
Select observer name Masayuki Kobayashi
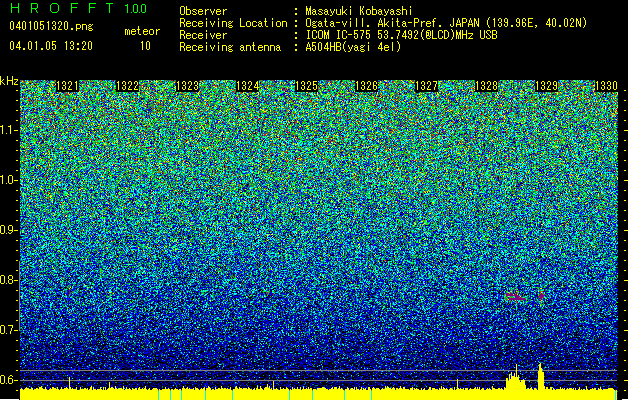pos(359,11)
